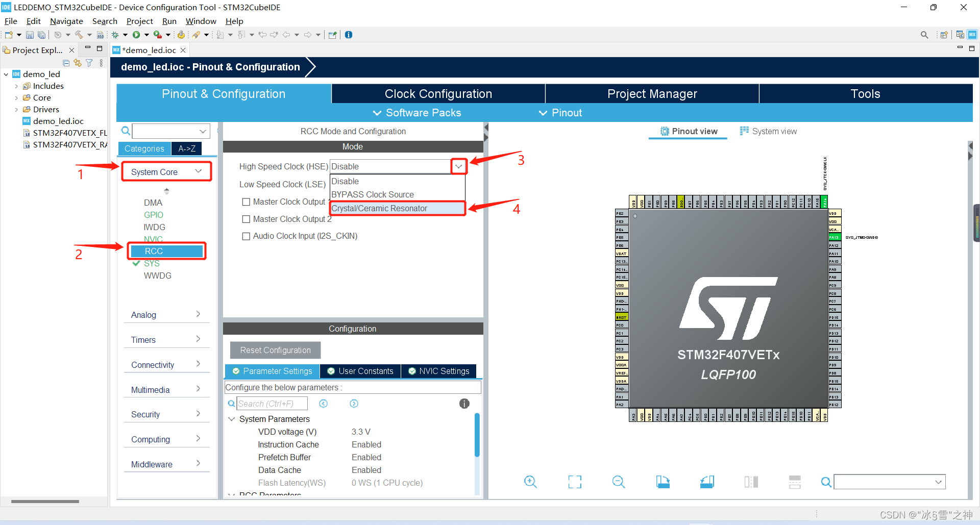Open the Clock Configuration tab

coord(438,94)
